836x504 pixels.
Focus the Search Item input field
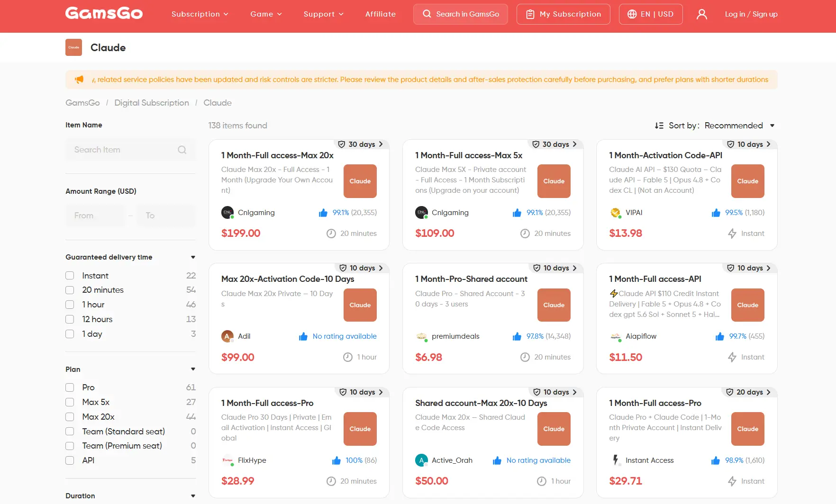130,150
